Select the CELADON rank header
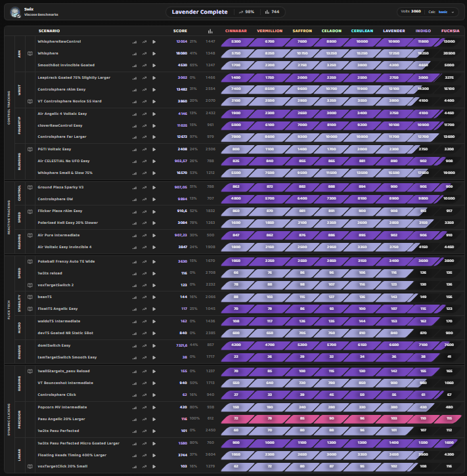This screenshot has width=467, height=476. (332, 31)
